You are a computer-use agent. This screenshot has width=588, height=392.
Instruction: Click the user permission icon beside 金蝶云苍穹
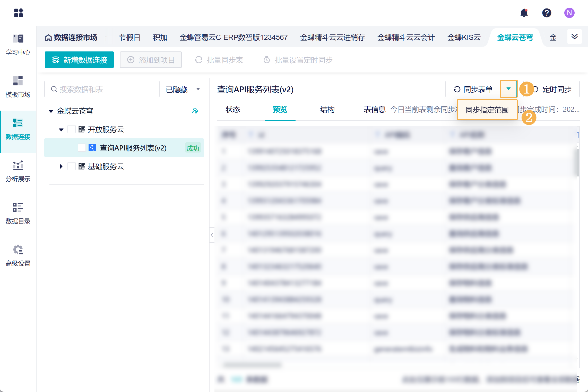195,111
